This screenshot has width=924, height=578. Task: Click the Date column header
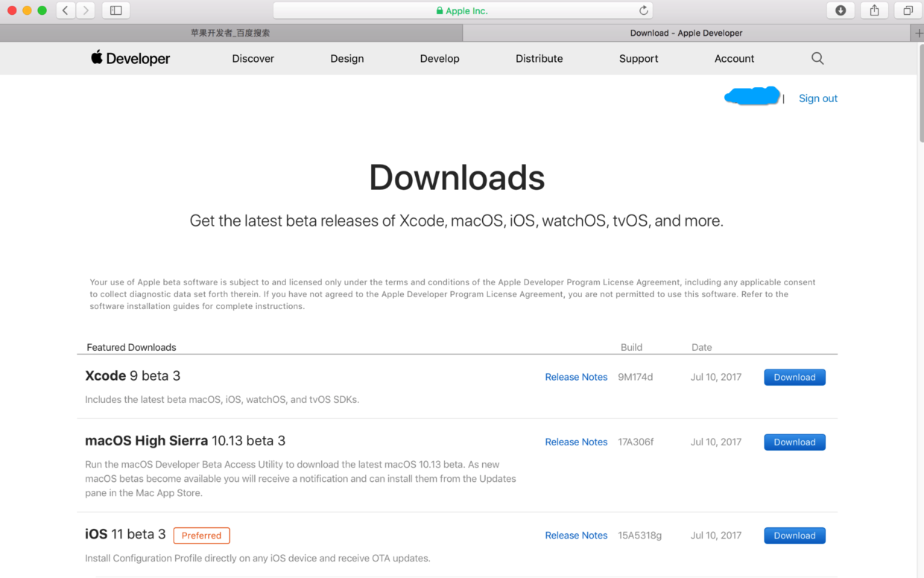coord(701,347)
